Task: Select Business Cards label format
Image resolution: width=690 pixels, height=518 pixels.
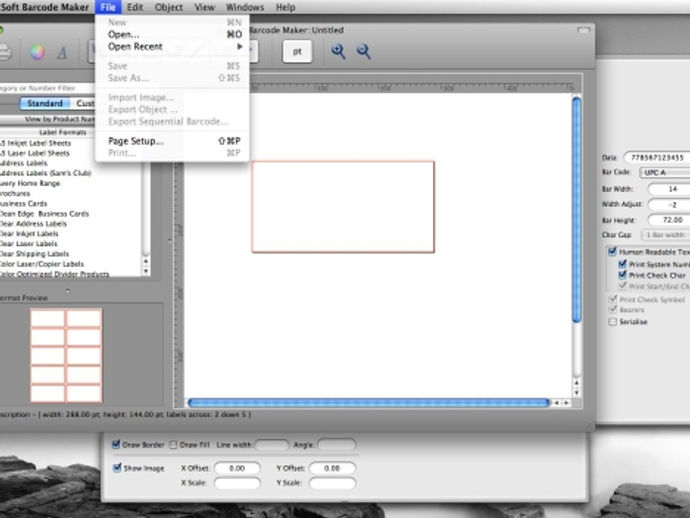Action: pos(23,203)
